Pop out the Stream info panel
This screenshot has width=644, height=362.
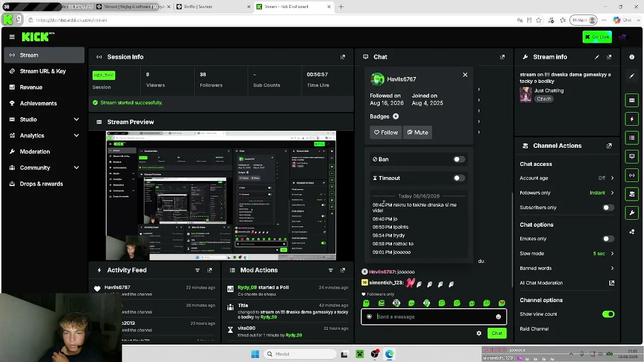coord(609,57)
